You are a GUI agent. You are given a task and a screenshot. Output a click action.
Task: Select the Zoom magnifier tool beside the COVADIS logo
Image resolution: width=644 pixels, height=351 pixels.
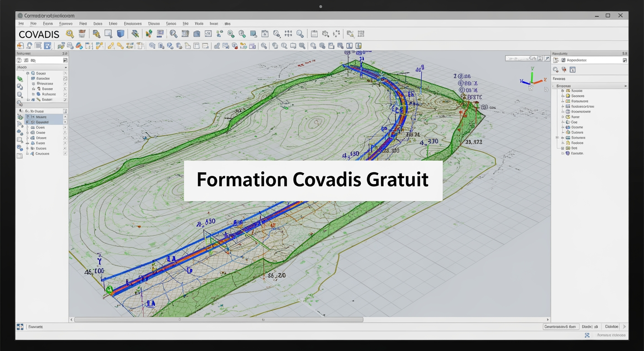70,33
